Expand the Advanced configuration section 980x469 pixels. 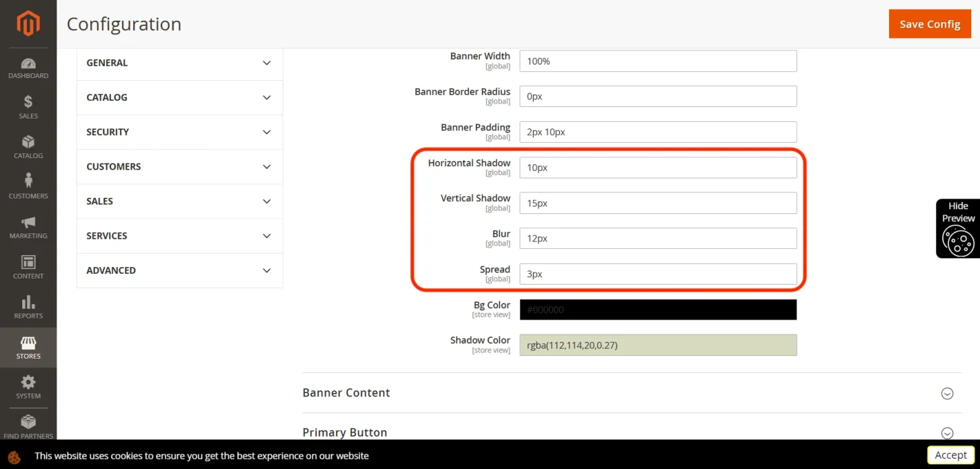[x=180, y=270]
